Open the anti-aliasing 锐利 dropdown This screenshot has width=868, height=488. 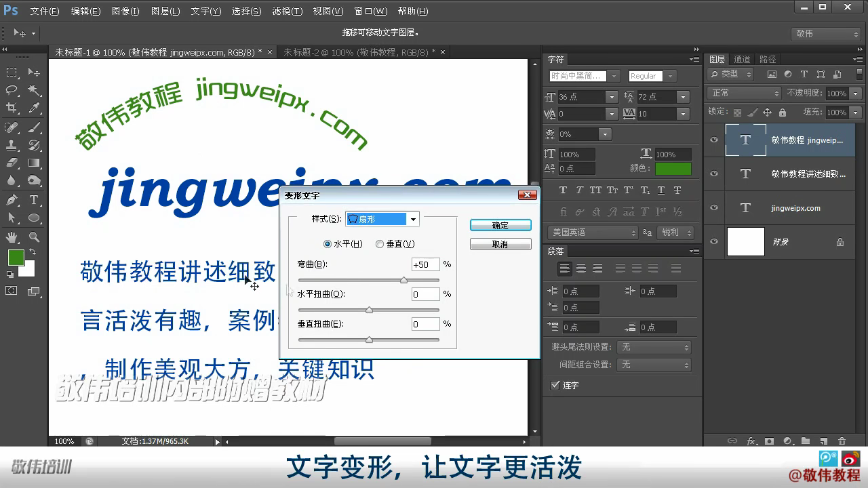coord(675,232)
